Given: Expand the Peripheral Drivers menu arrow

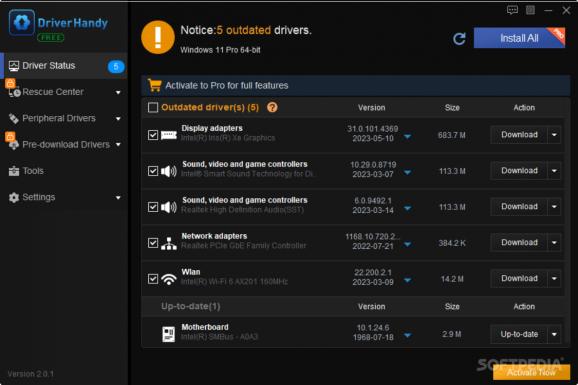Looking at the screenshot, I should pyautogui.click(x=118, y=119).
